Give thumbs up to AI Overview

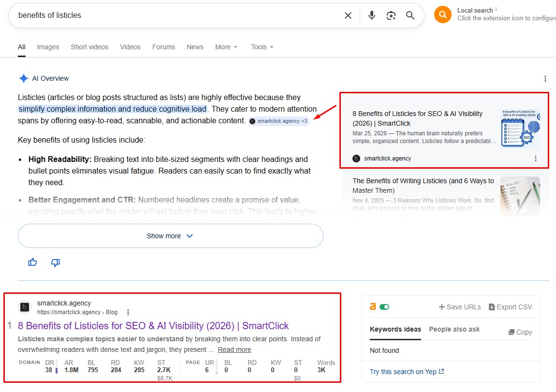32,262
